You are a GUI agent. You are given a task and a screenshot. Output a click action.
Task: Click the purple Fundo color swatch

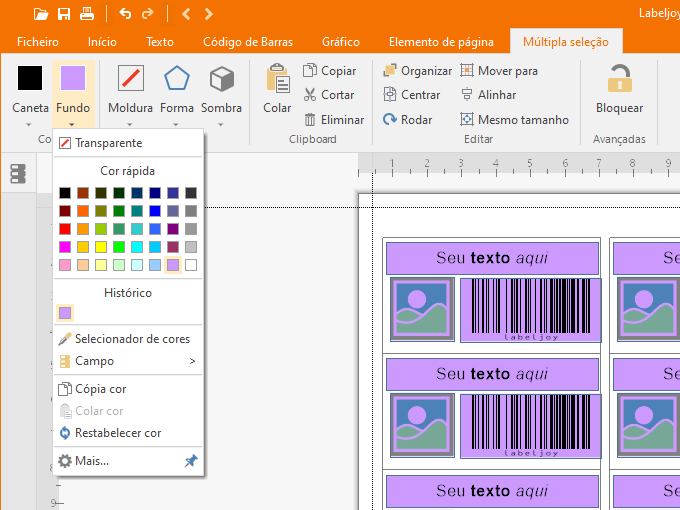[73, 78]
